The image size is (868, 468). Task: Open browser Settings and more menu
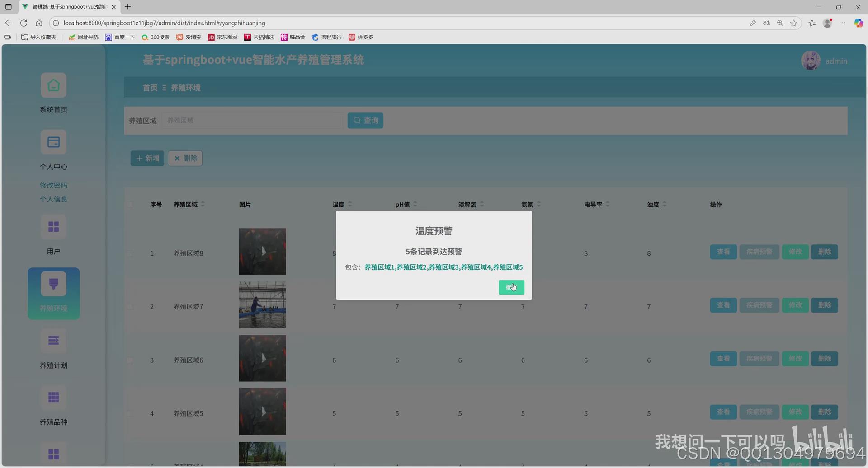(x=843, y=23)
